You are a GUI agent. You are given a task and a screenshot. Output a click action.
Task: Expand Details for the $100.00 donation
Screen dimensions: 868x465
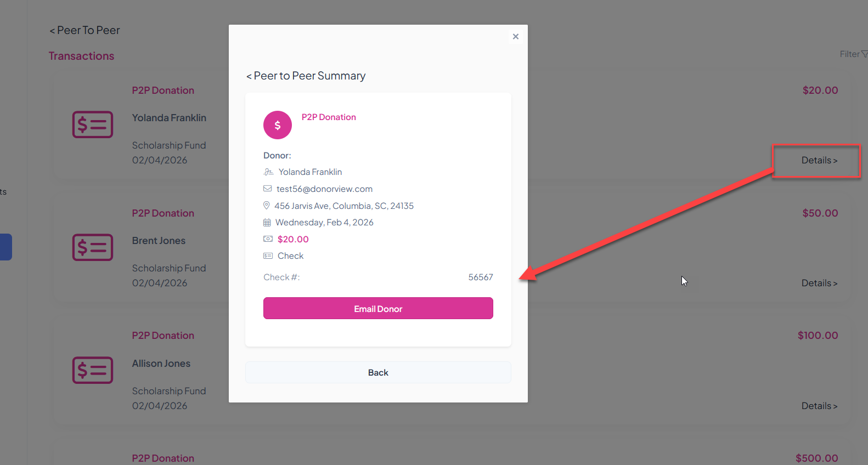[x=819, y=406]
